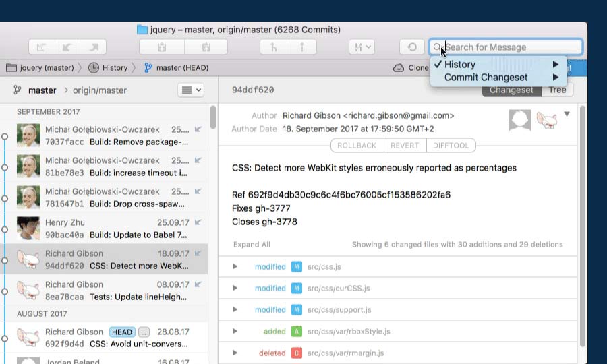The image size is (607, 364).
Task: Click the REVERT button
Action: coord(405,145)
